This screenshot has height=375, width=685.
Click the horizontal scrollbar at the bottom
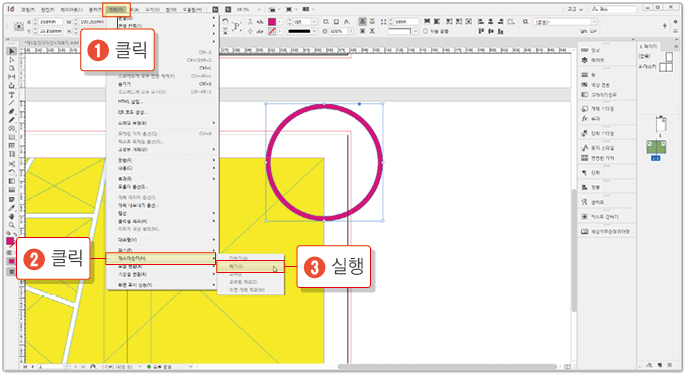[x=447, y=366]
